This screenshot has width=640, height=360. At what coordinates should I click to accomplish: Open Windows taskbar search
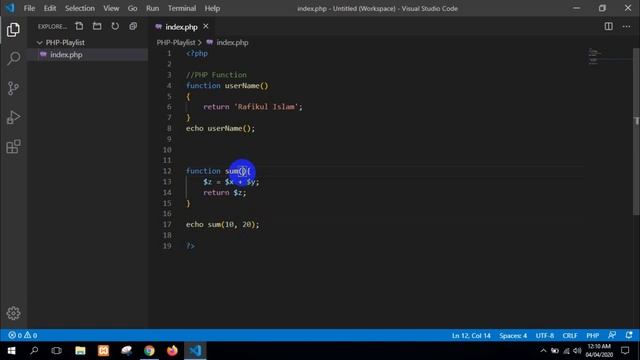[34, 351]
